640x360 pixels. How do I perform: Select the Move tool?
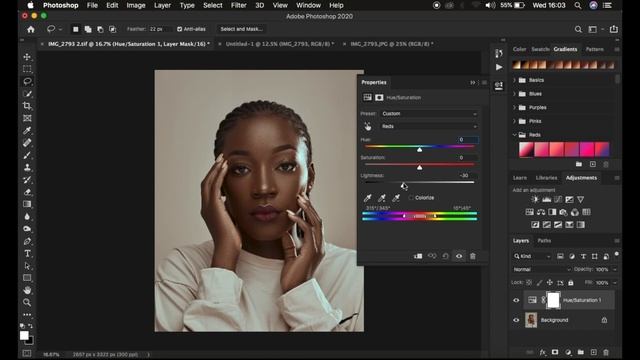(27, 57)
